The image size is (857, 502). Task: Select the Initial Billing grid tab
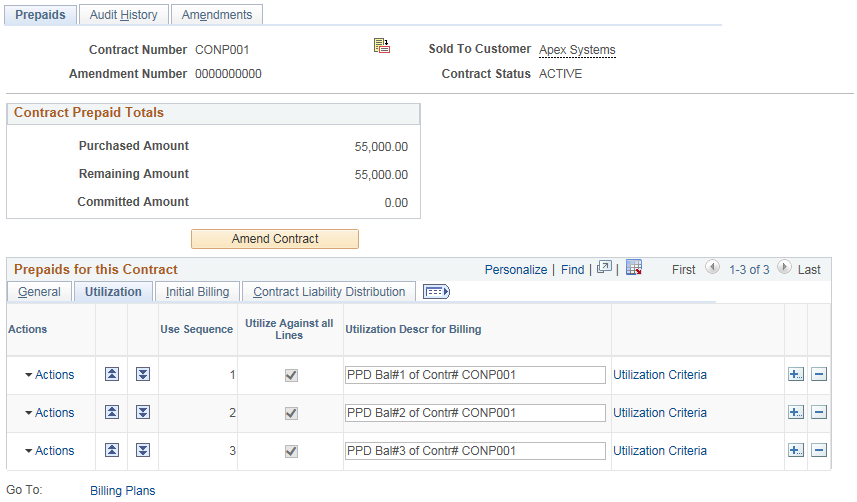coord(197,291)
